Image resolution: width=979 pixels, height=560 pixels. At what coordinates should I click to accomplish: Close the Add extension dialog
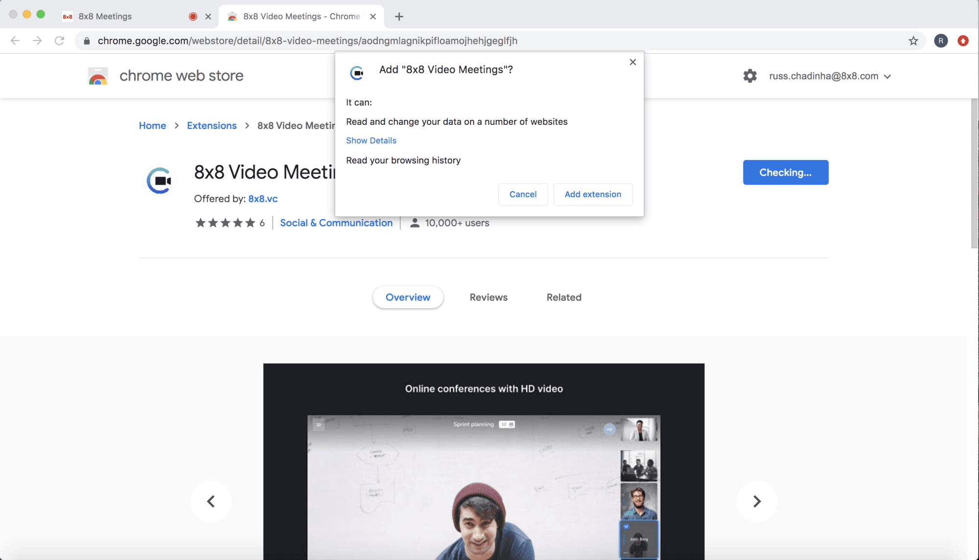pyautogui.click(x=633, y=62)
